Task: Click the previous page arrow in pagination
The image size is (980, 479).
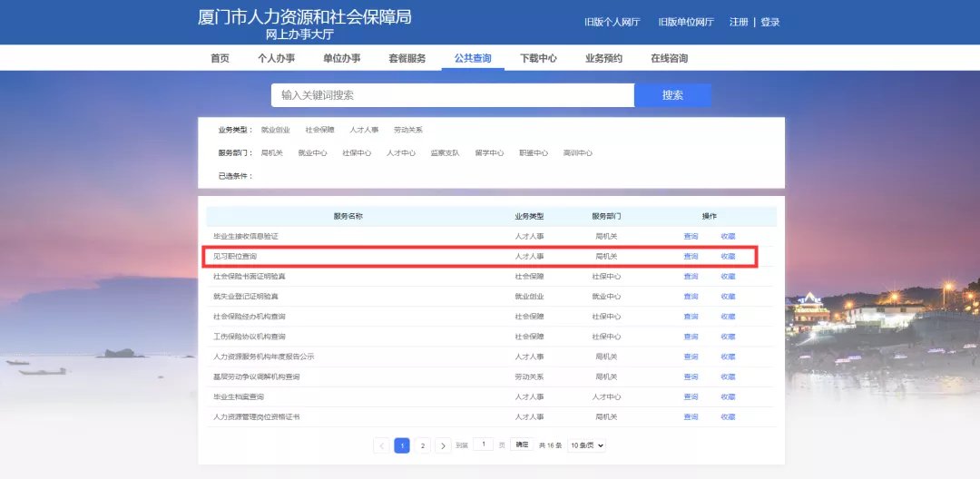Action: point(381,445)
